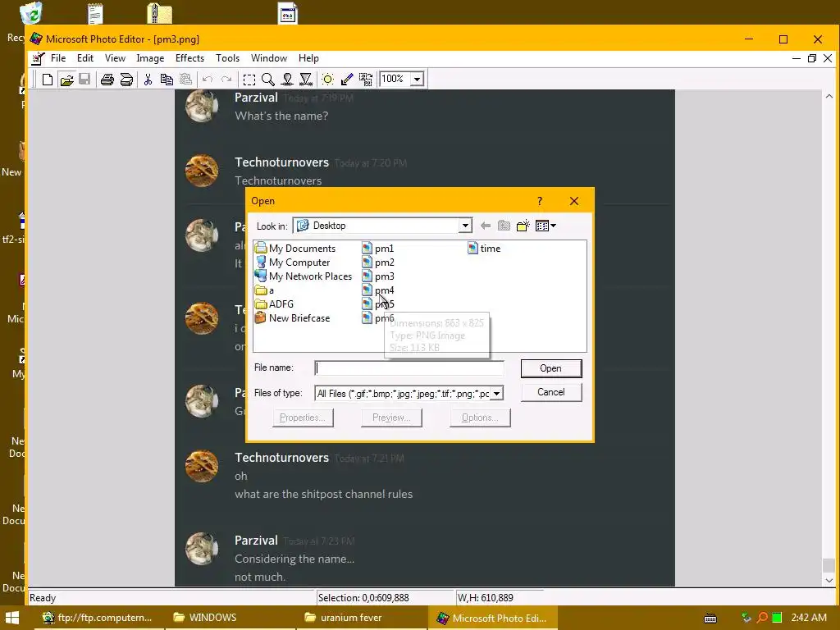
Task: Select My Network Places item
Action: tap(304, 276)
